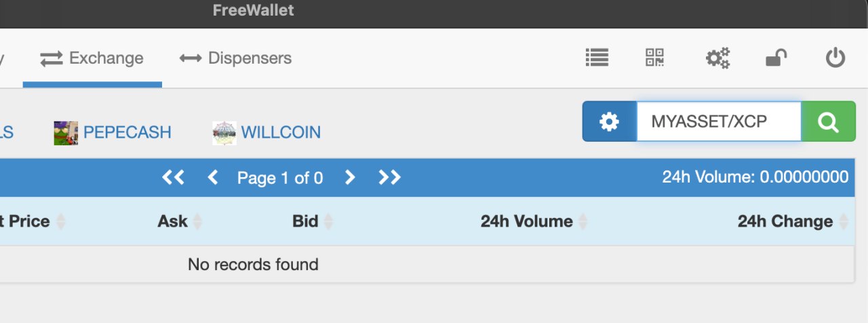Click the WILLCOIN coin image
The image size is (868, 323).
click(224, 133)
